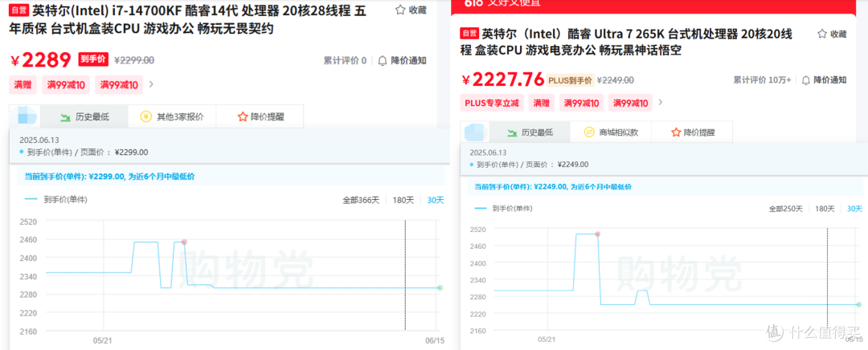Open 降价提醒 tab in left panel
The width and height of the screenshot is (868, 350).
pyautogui.click(x=260, y=116)
